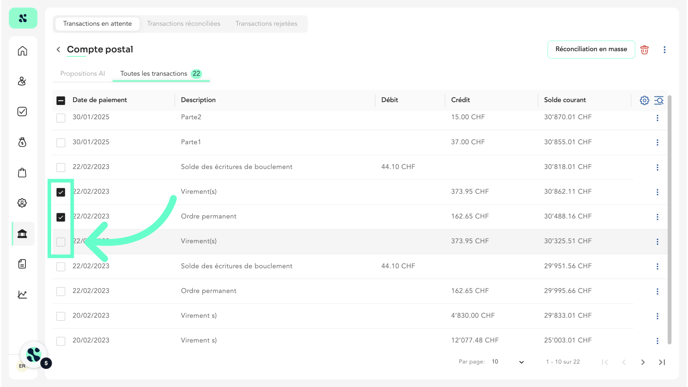Open row menu for 30'488.16 CHF row
The height and width of the screenshot is (387, 688).
pyautogui.click(x=657, y=217)
